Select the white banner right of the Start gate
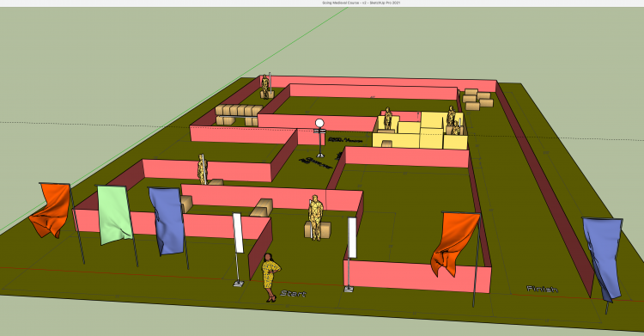This screenshot has height=336, width=644. pyautogui.click(x=352, y=237)
